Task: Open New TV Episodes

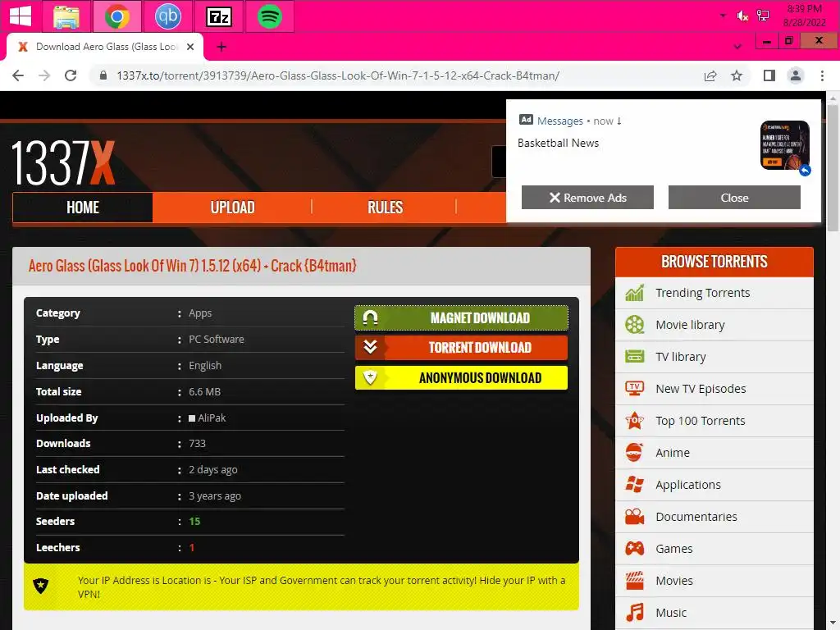Action: pos(701,389)
